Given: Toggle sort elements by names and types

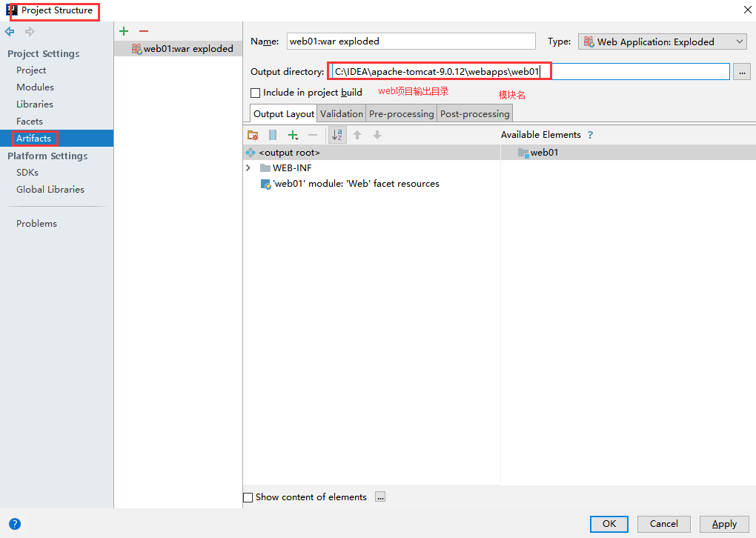Looking at the screenshot, I should click(337, 135).
